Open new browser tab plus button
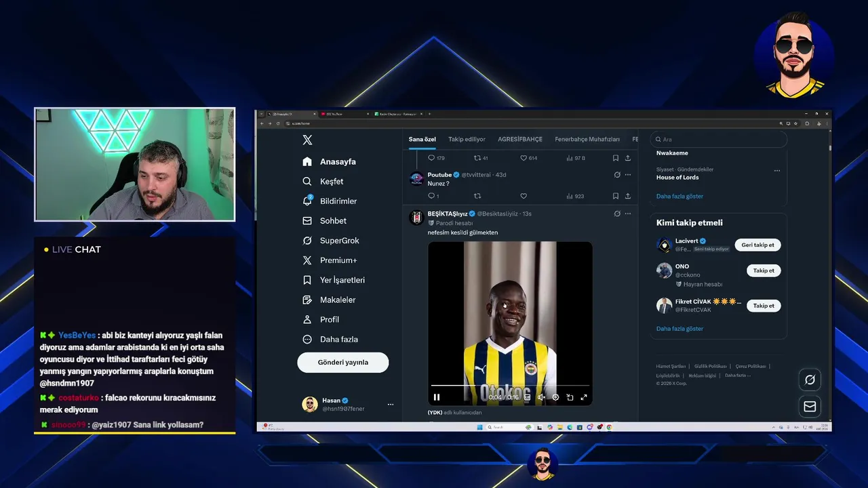The width and height of the screenshot is (868, 488). click(x=429, y=114)
